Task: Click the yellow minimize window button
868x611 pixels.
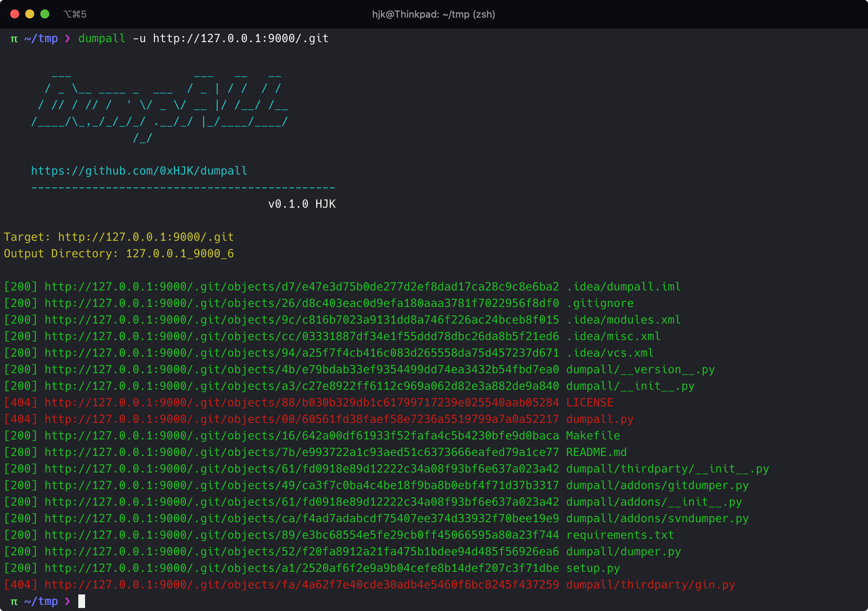Action: 30,14
